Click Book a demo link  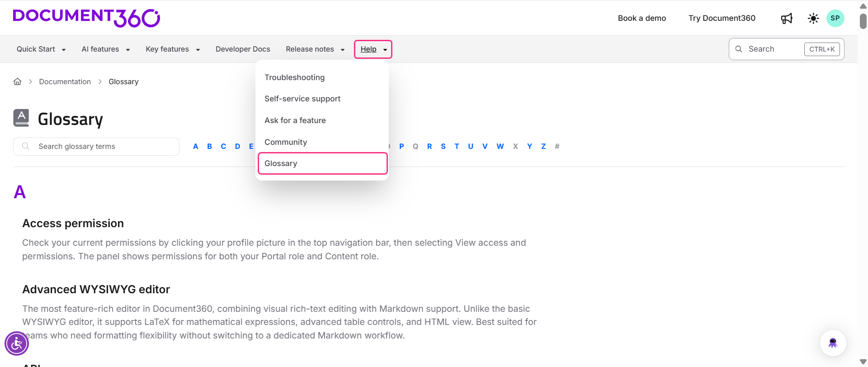click(x=642, y=18)
